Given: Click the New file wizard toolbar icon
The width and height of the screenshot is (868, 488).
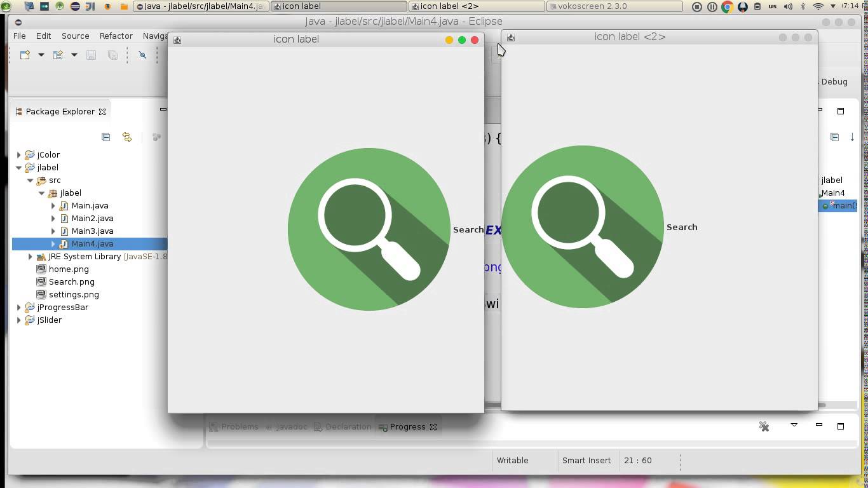Looking at the screenshot, I should (25, 55).
